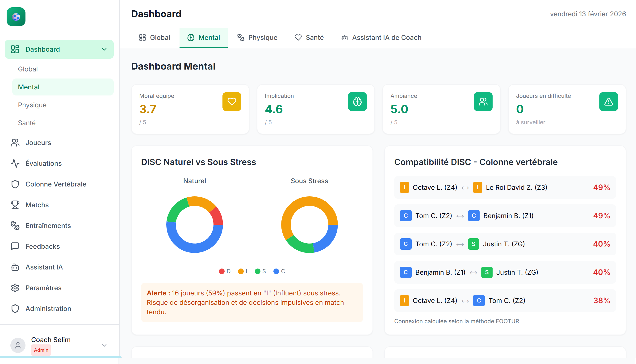Switch to the Physique tab

257,37
